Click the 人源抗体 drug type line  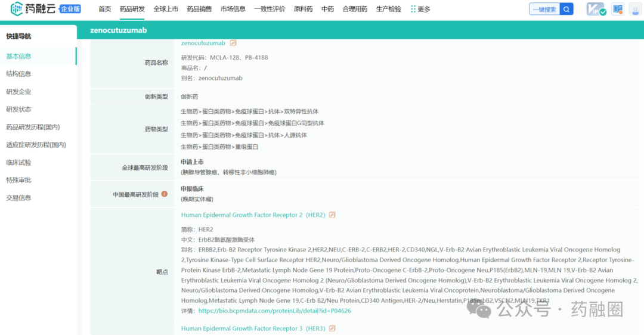(243, 135)
